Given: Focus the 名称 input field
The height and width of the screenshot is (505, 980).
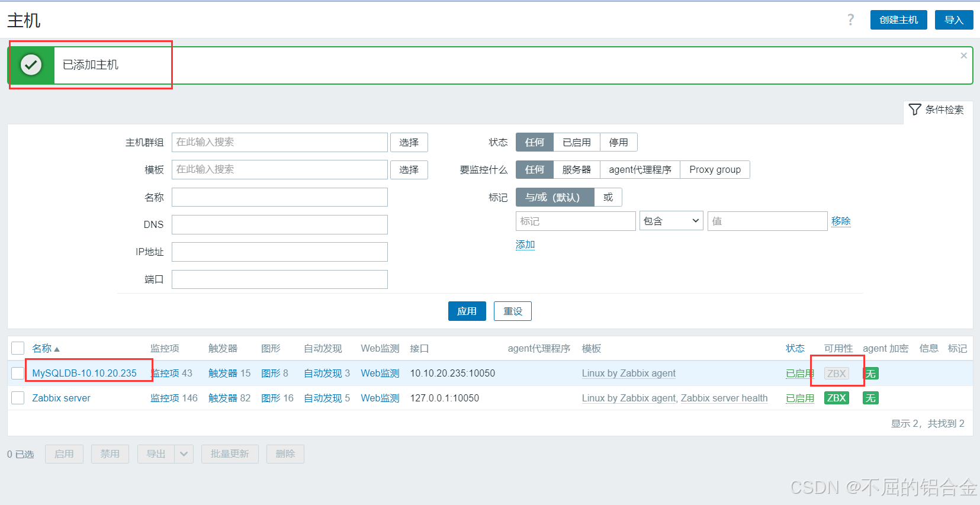Looking at the screenshot, I should (279, 197).
